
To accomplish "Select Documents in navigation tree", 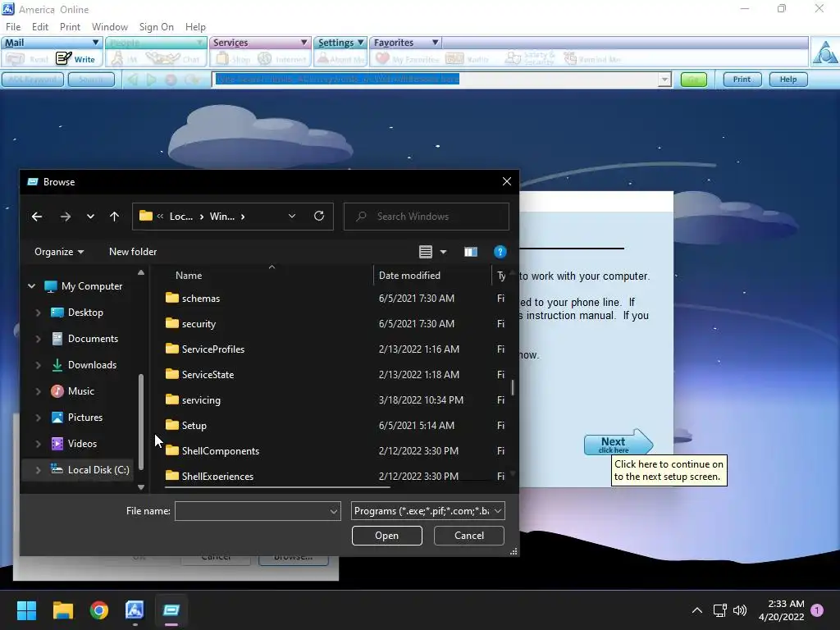I will [x=93, y=339].
